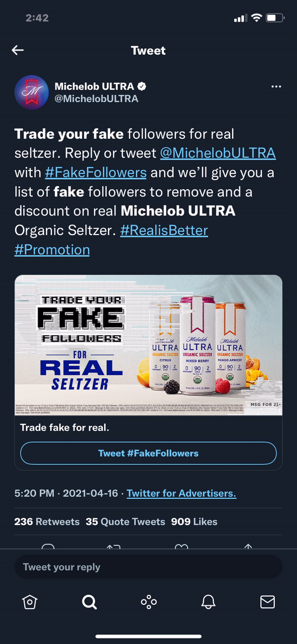Tap the #Promotion hashtag
Viewport: 297px width, 644px height.
(52, 249)
